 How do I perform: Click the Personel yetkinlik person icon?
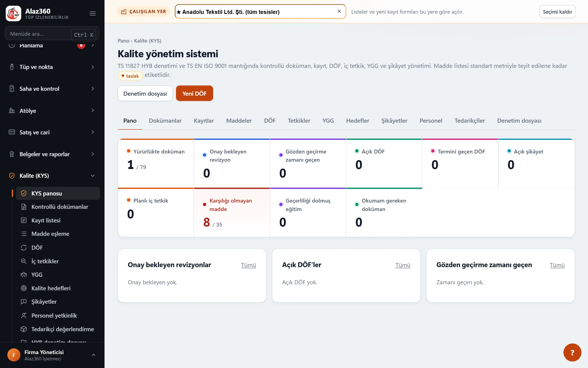pos(24,315)
